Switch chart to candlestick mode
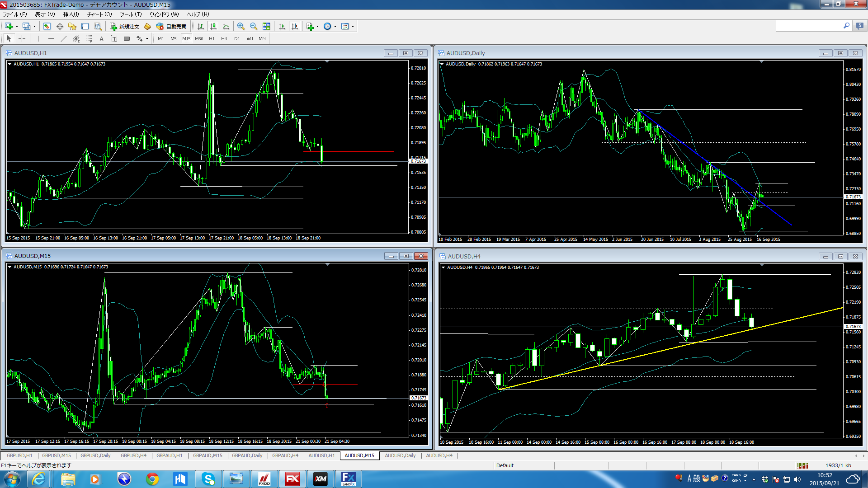868x488 pixels. point(213,26)
